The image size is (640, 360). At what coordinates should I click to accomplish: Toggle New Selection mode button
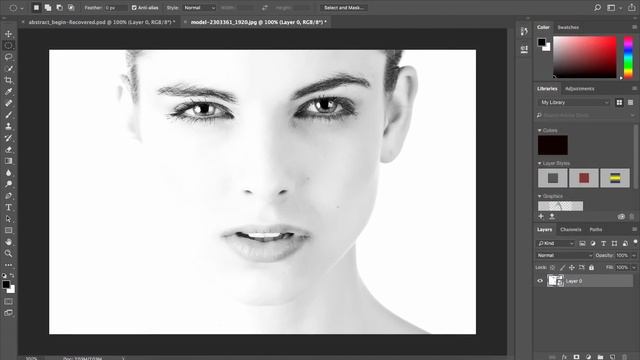pyautogui.click(x=36, y=8)
